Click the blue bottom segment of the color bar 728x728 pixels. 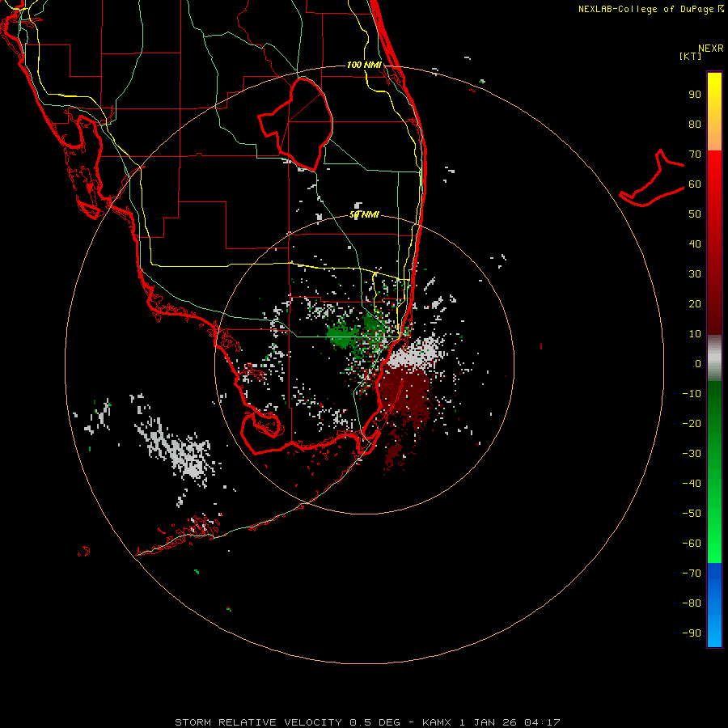[714, 605]
